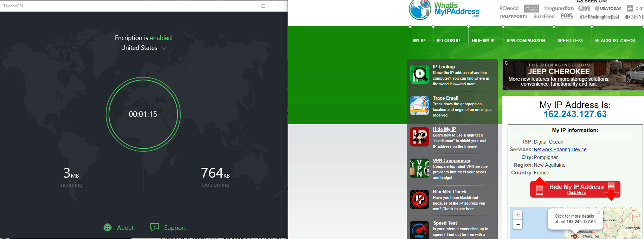Follow the IP Lookup sidebar link

coord(444,67)
